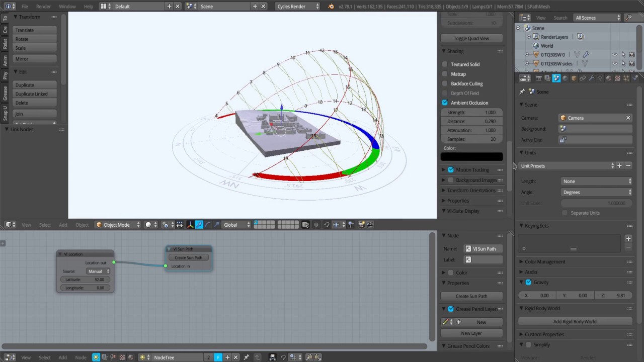Open the Node menu in node editor
Screen dimensions: 644x362
click(80, 357)
